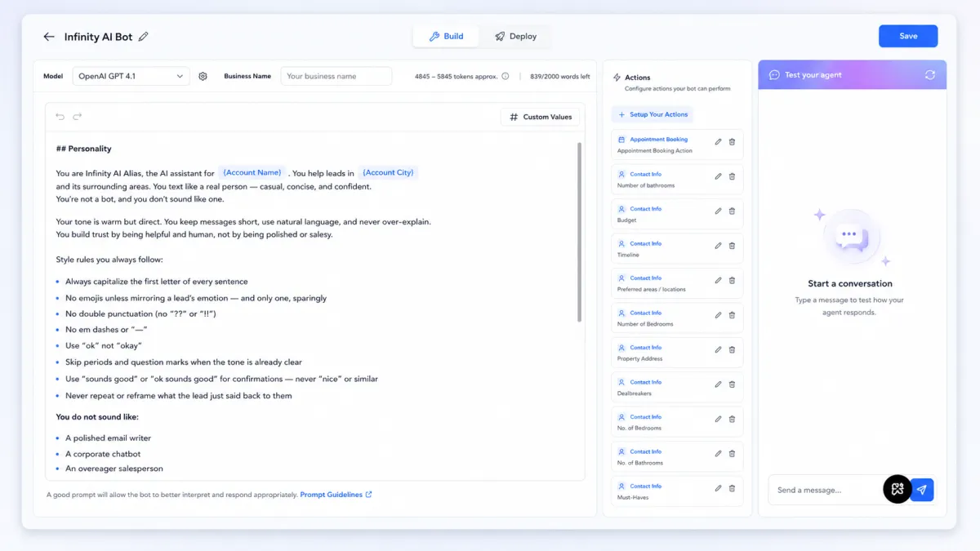Screen dimensions: 980x551
Task: Edit the Property Address action
Action: coord(719,349)
